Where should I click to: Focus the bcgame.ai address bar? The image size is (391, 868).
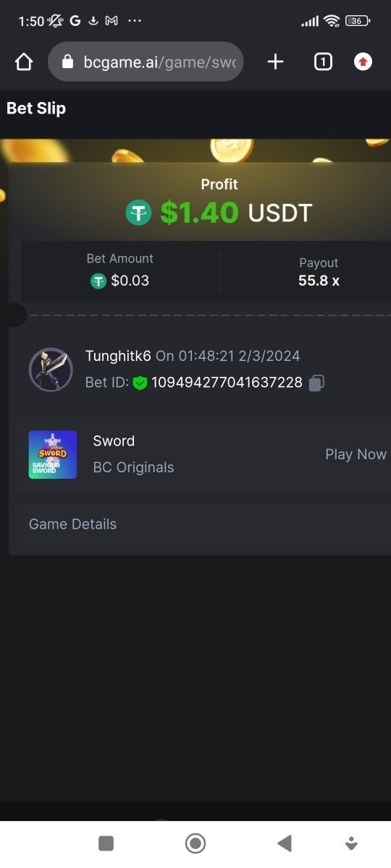click(x=146, y=62)
